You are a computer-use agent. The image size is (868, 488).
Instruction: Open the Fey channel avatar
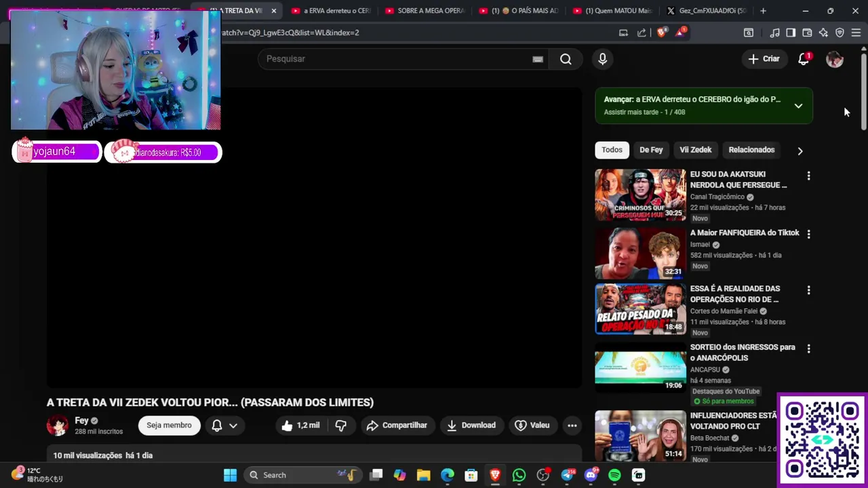58,426
